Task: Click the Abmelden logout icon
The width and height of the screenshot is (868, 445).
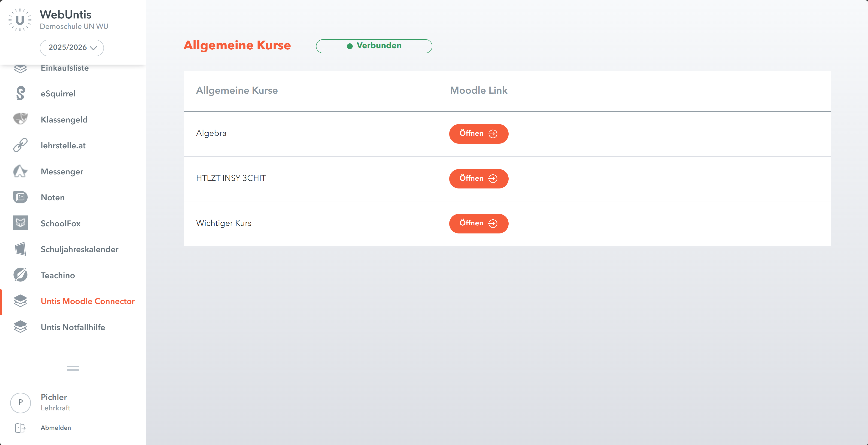Action: point(20,427)
